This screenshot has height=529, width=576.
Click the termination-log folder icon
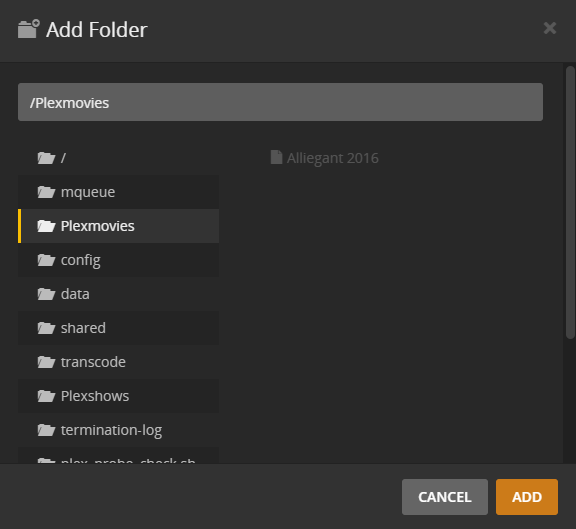click(46, 430)
